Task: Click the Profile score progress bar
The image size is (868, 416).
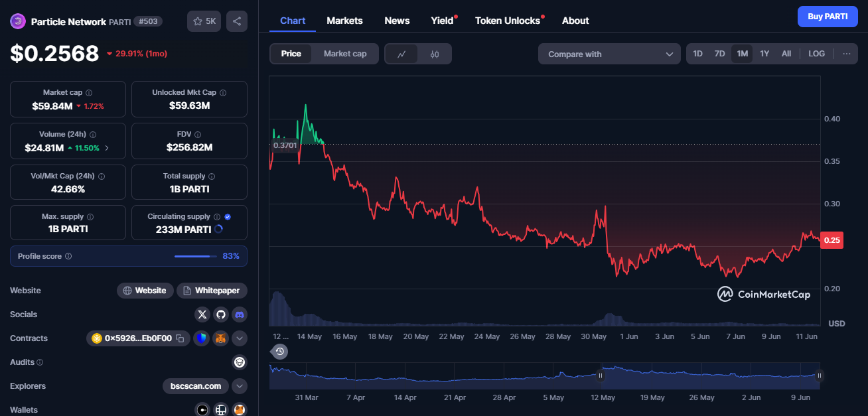Action: coord(196,256)
